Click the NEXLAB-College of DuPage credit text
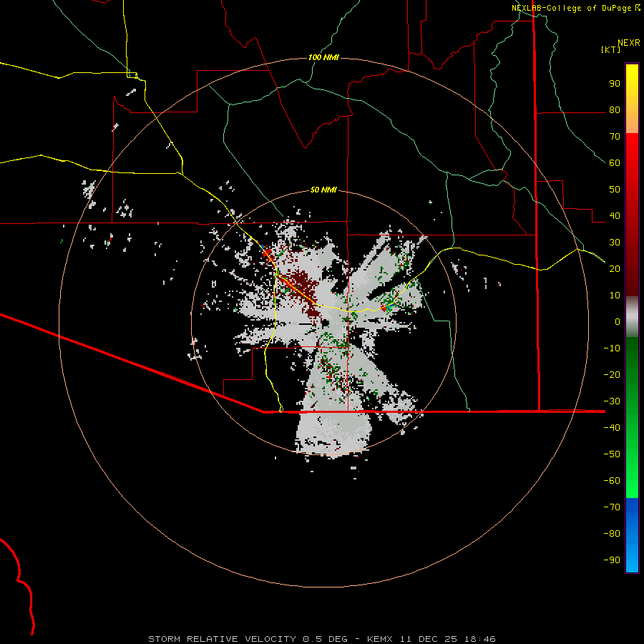This screenshot has width=644, height=644. [571, 8]
